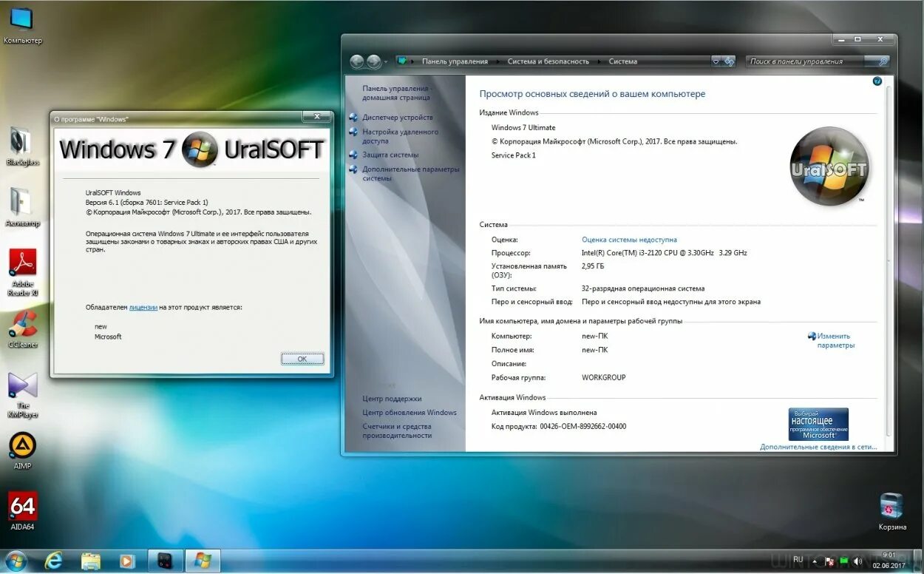Select Панель управления breadcrumb
The width and height of the screenshot is (924, 574).
click(455, 61)
